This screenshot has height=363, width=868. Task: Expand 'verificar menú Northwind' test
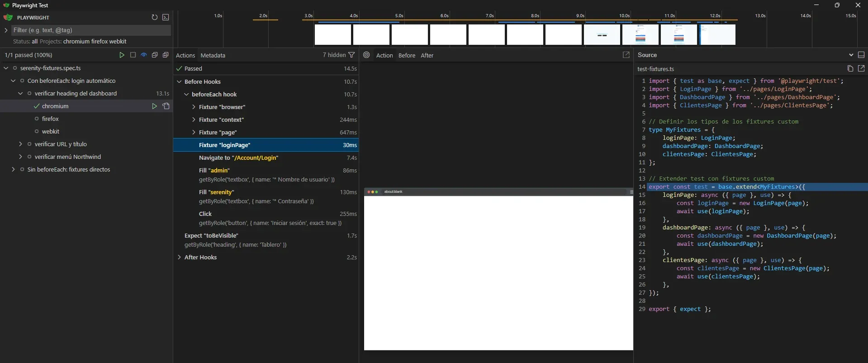(20, 157)
